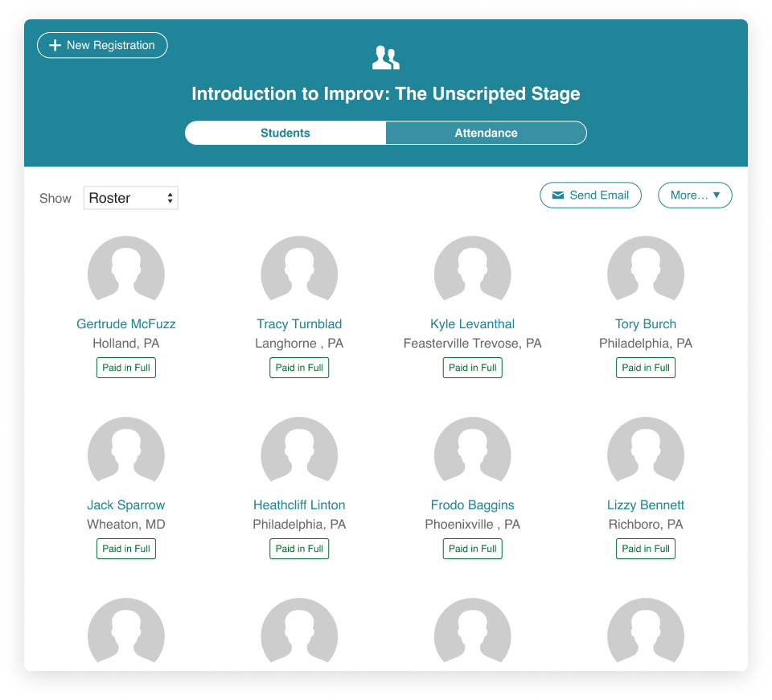Click the stepper arrows beside Roster
The height and width of the screenshot is (700, 772).
tap(170, 197)
